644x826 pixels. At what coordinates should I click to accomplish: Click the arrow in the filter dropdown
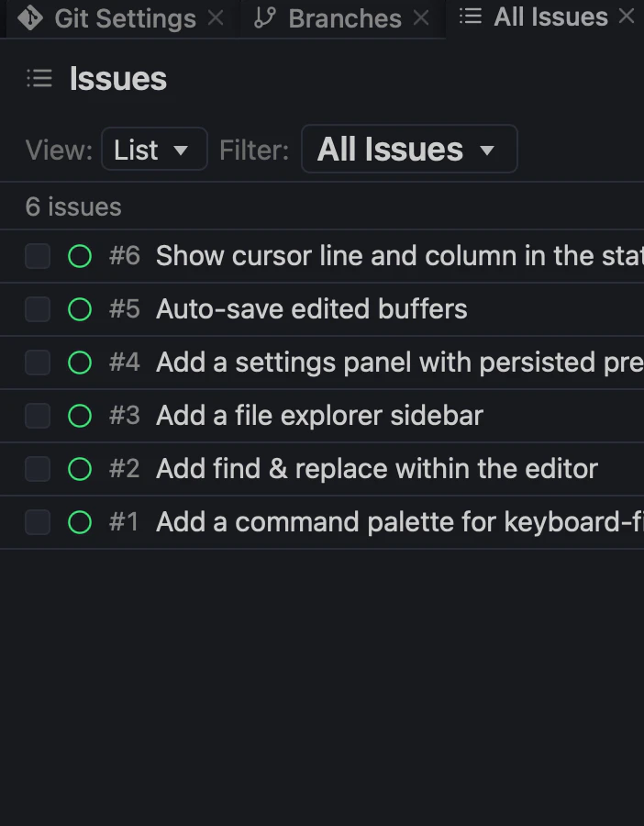[x=487, y=151]
